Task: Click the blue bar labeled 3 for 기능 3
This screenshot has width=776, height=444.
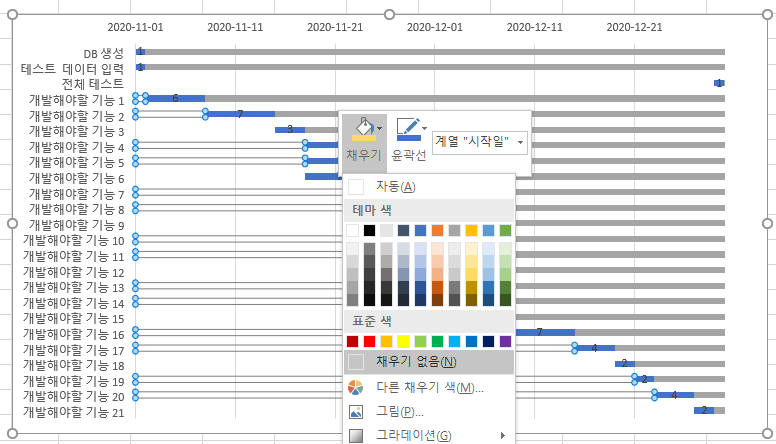Action: (x=290, y=130)
